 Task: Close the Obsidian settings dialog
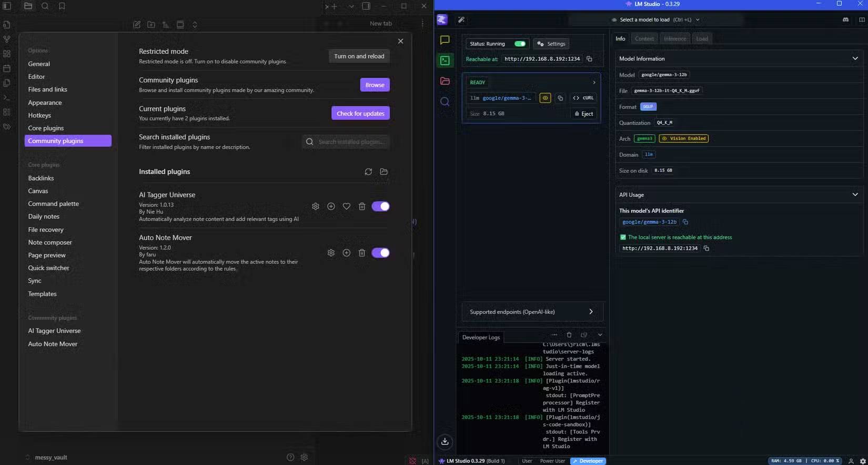[x=401, y=41]
